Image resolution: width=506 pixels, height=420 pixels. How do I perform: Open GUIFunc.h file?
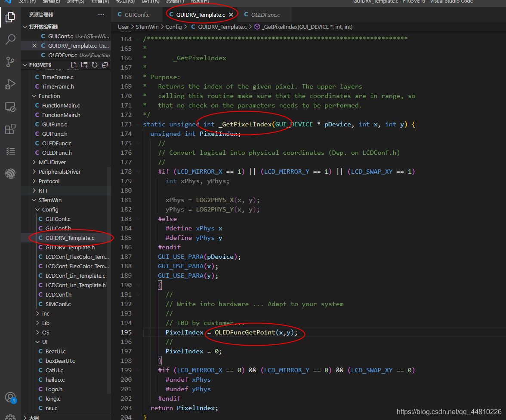coord(55,134)
